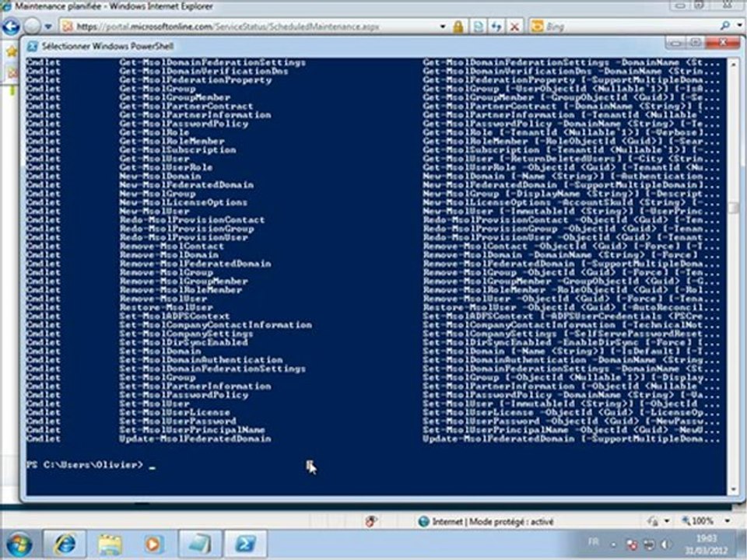
Task: Click the Internet Explorer forward arrow button
Action: click(32, 26)
